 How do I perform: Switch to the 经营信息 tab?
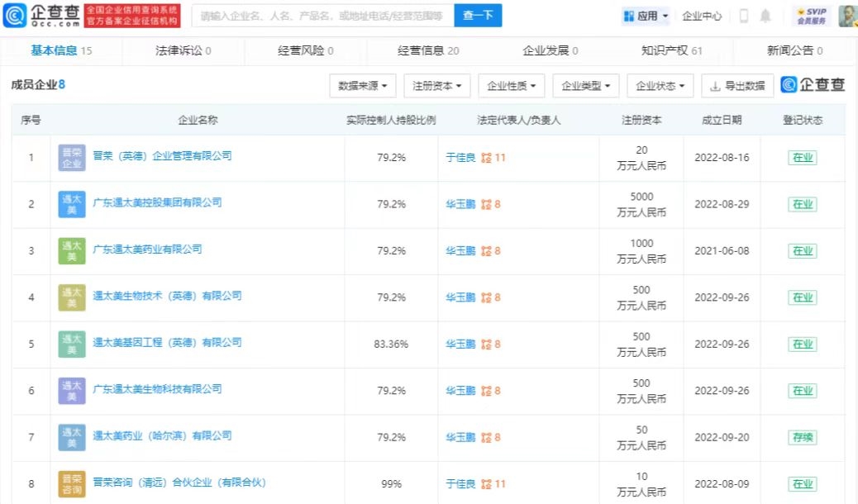pyautogui.click(x=427, y=50)
